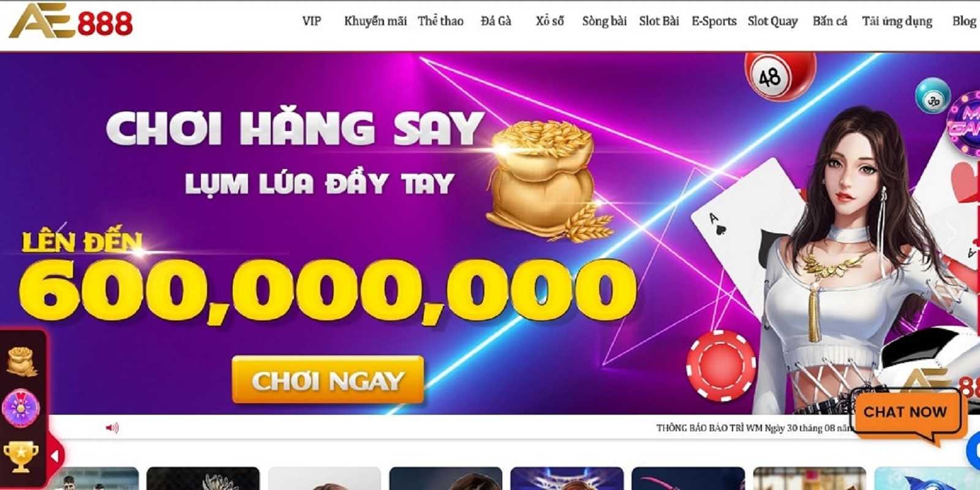
Task: Click the THÔNG BÁO BẢO TRÌ WM notice
Action: tap(755, 428)
